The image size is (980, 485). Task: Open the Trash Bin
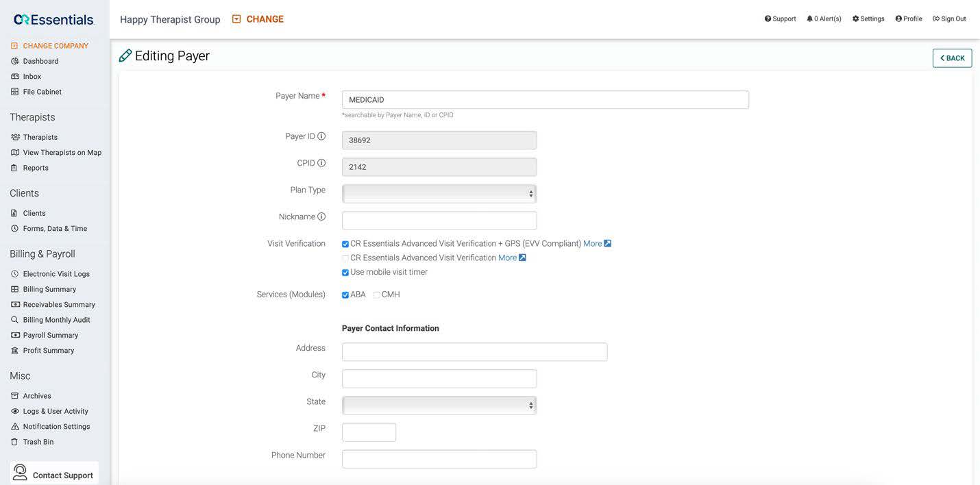pos(39,441)
